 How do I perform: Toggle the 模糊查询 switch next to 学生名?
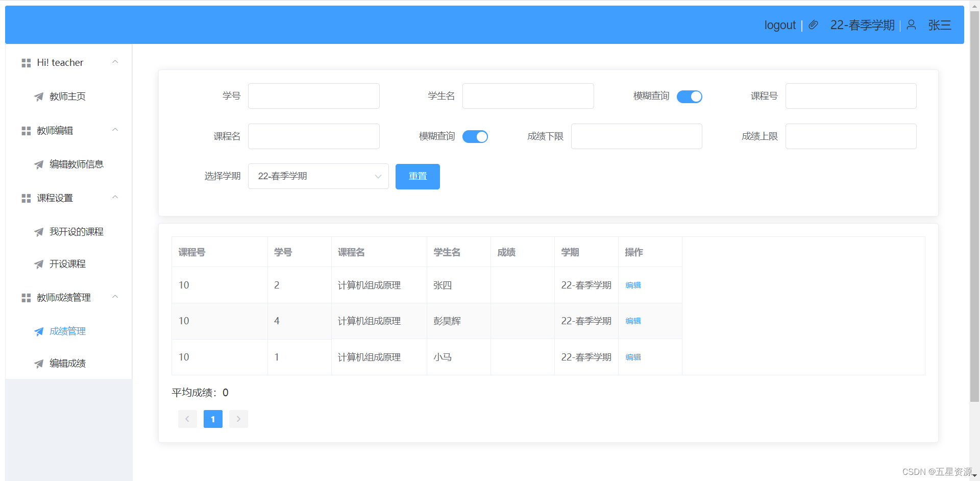690,97
